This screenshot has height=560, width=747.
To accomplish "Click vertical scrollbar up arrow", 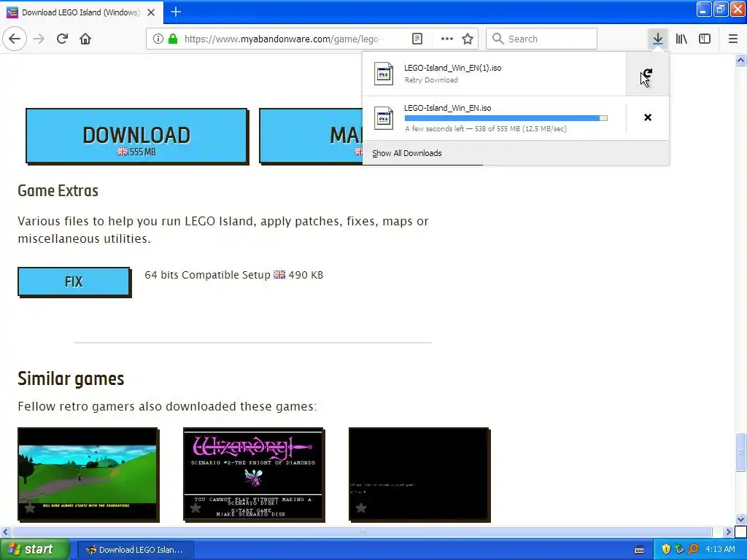I will pyautogui.click(x=740, y=60).
